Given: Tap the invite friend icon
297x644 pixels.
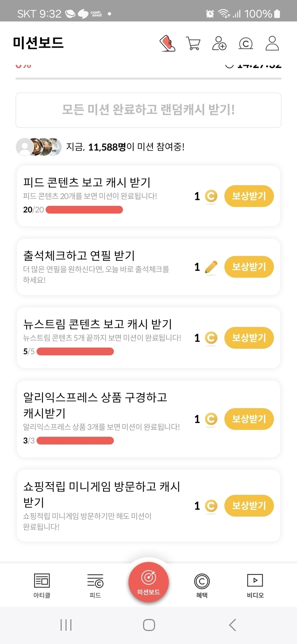Looking at the screenshot, I should 219,43.
